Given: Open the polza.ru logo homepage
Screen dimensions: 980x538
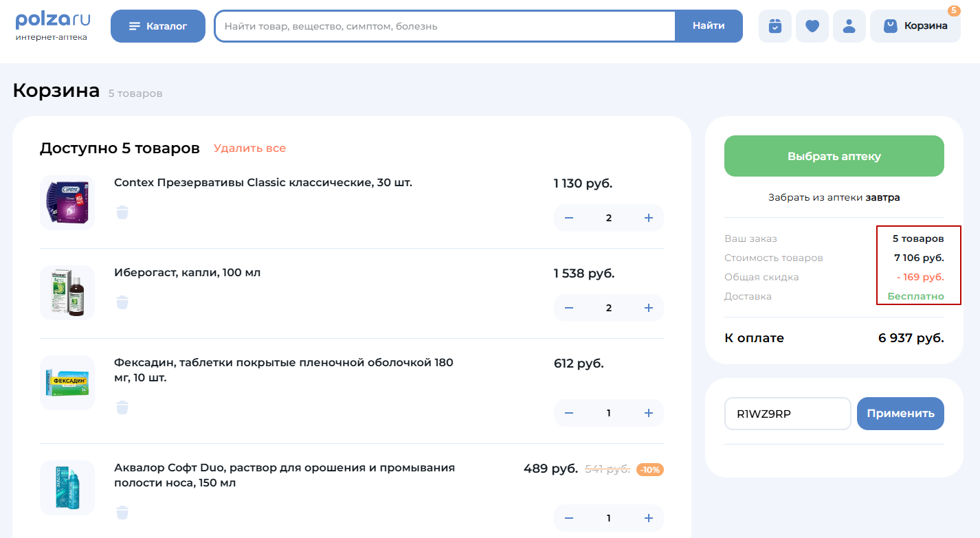Looking at the screenshot, I should pos(52,26).
